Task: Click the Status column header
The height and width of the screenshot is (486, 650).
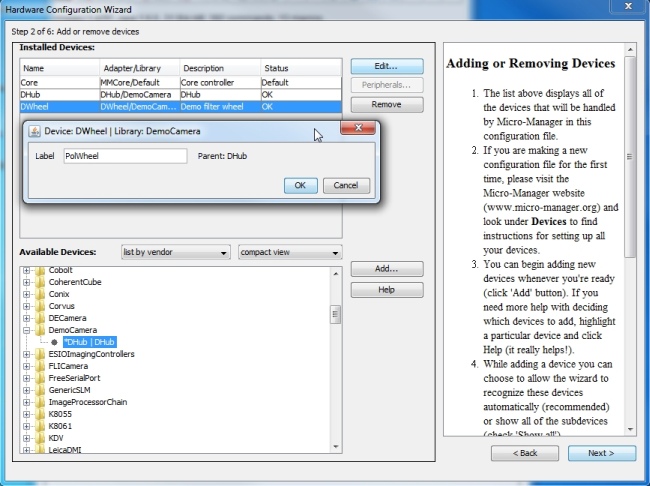Action: click(300, 68)
